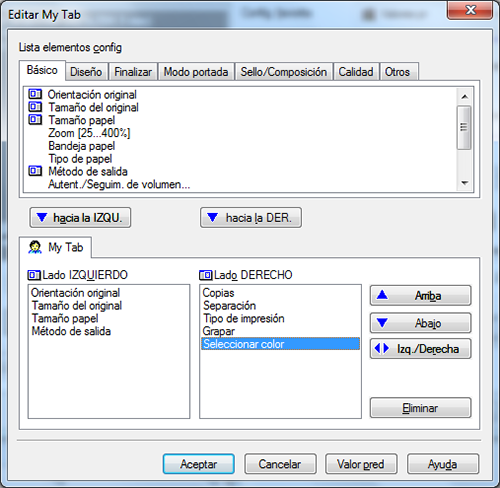This screenshot has height=488, width=500.
Task: Select Orientación original in Lado IZQUIERDO list
Action: (x=75, y=293)
